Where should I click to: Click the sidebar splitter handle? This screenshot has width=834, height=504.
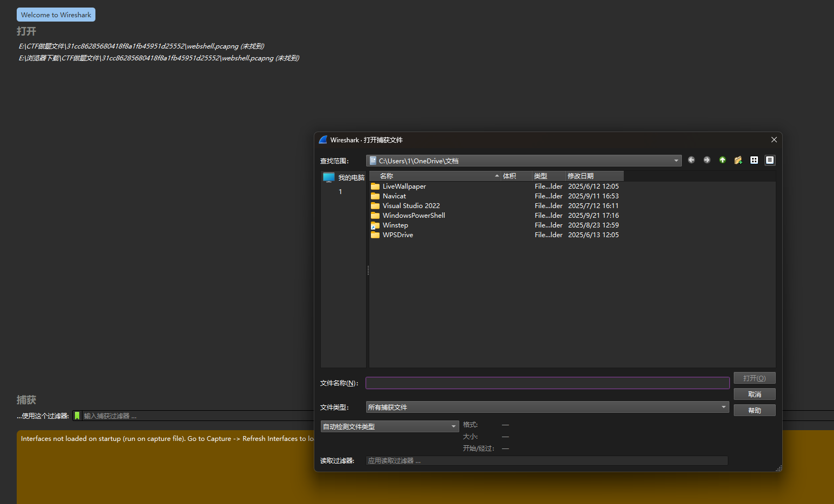(368, 270)
